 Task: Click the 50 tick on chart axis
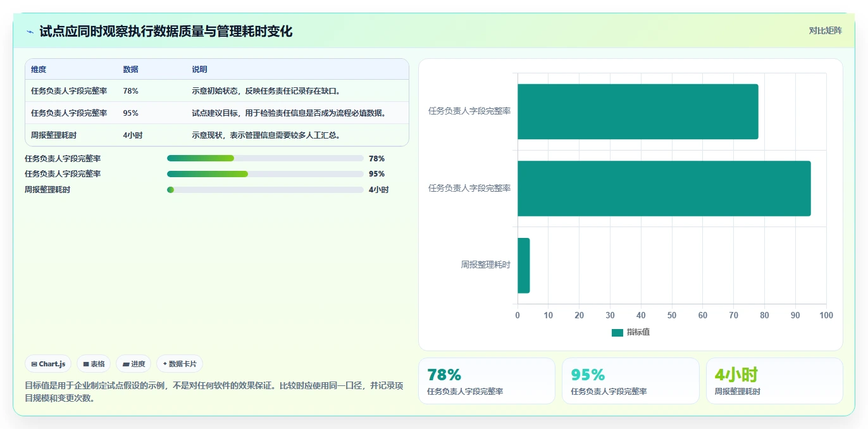pyautogui.click(x=672, y=315)
